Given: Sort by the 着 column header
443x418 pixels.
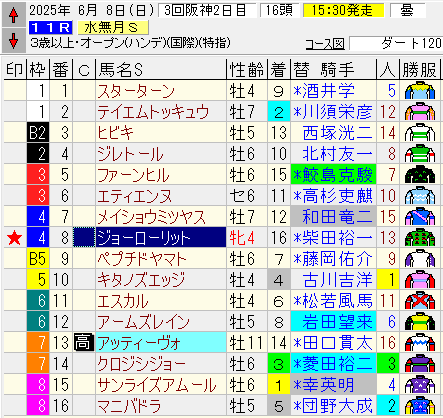Looking at the screenshot, I should coord(279,70).
